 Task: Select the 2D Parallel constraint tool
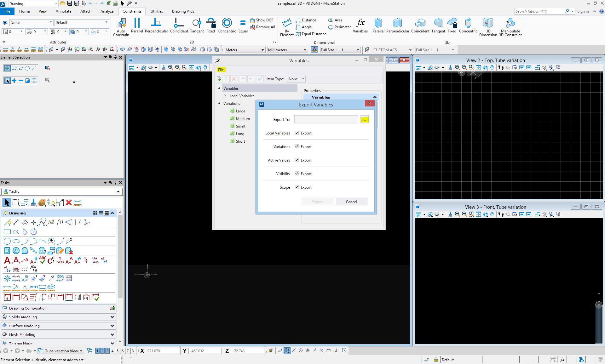pos(137,25)
